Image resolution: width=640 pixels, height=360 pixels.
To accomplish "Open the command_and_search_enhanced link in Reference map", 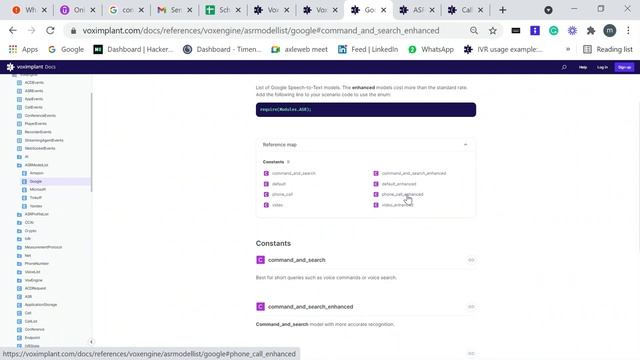I will pos(413,173).
